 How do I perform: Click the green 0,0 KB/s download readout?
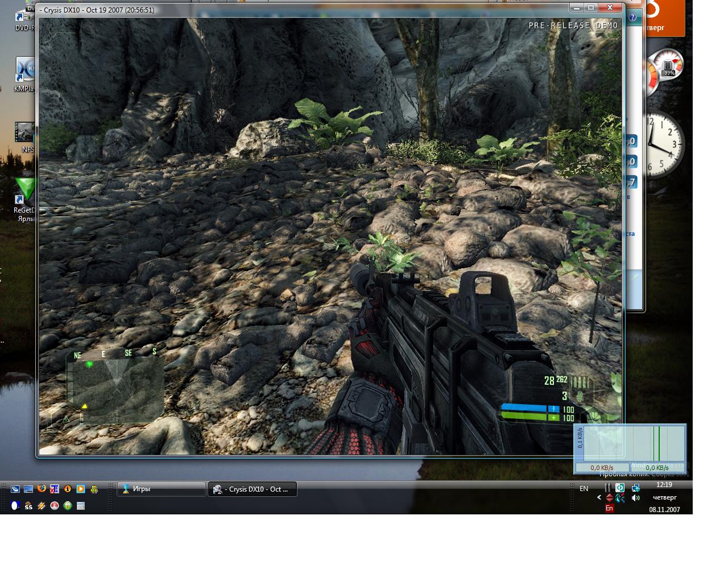657,468
